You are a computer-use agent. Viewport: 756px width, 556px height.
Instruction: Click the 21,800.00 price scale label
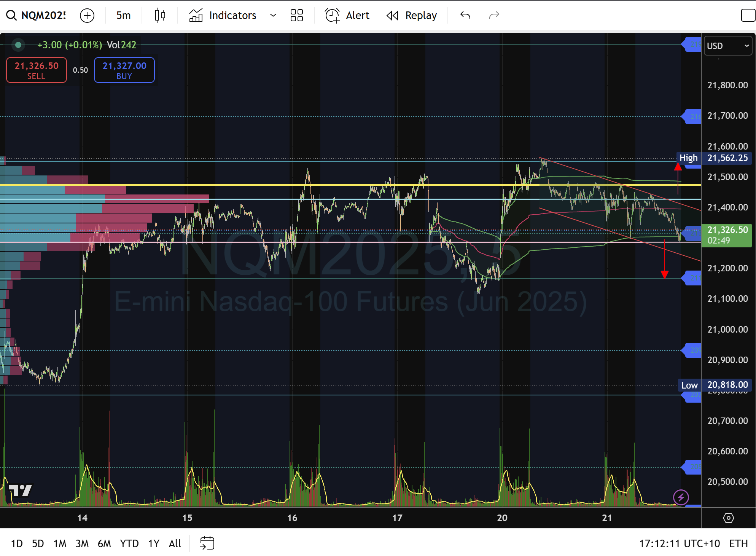pos(727,85)
